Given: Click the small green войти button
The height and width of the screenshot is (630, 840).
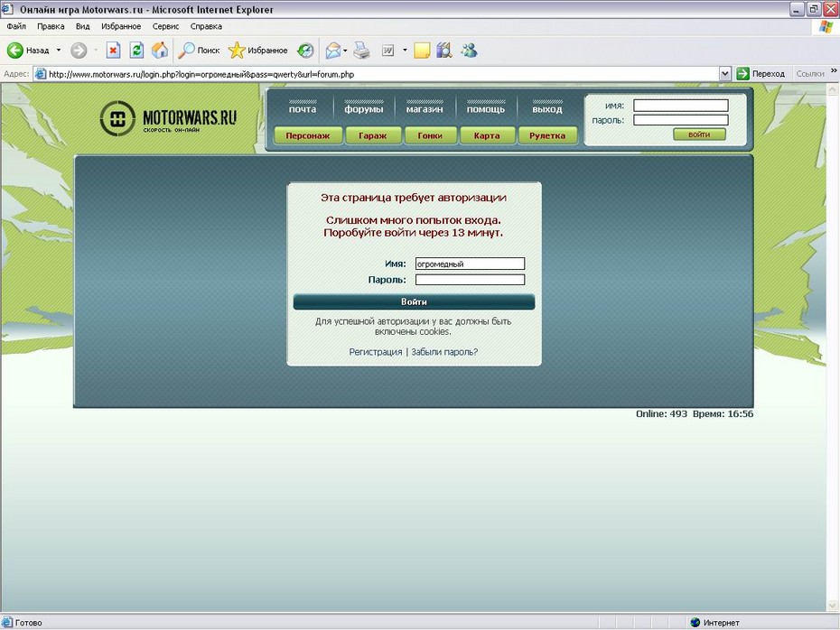Looking at the screenshot, I should pos(700,134).
